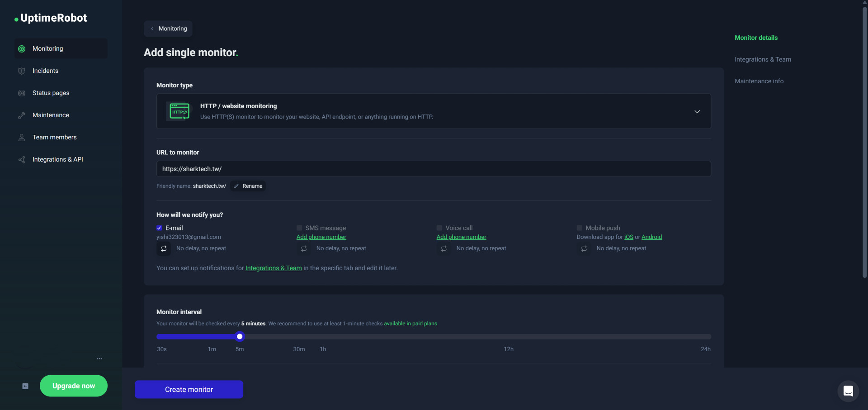868x410 pixels.
Task: Click the yishi323013@gmail.com address text
Action: [189, 237]
